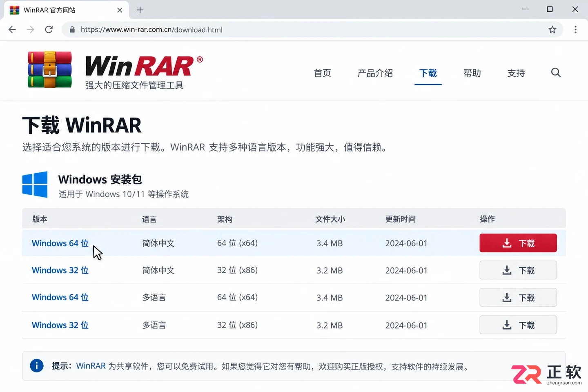
Task: Click the 操作 column header
Action: (x=487, y=219)
